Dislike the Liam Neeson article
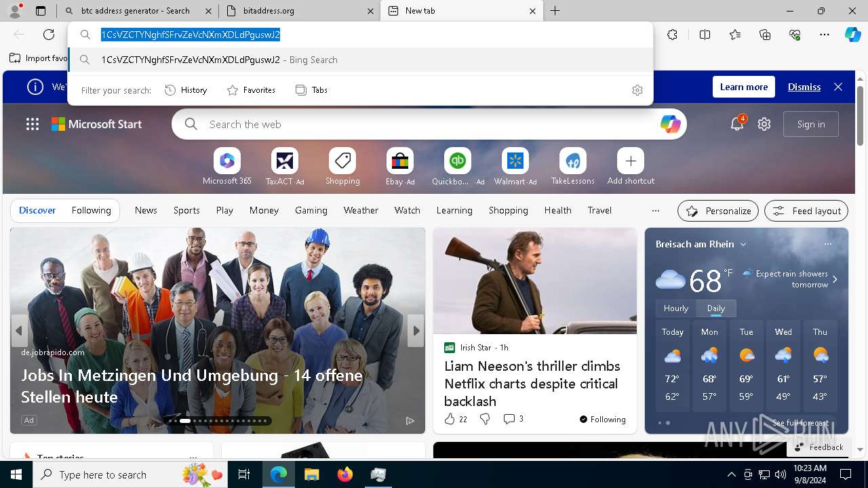Image resolution: width=868 pixels, height=488 pixels. [x=485, y=419]
